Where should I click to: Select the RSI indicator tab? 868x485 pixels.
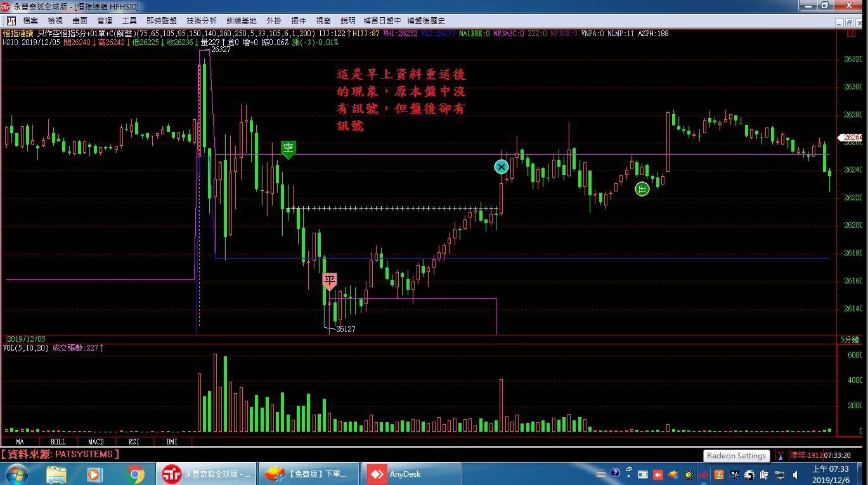134,441
